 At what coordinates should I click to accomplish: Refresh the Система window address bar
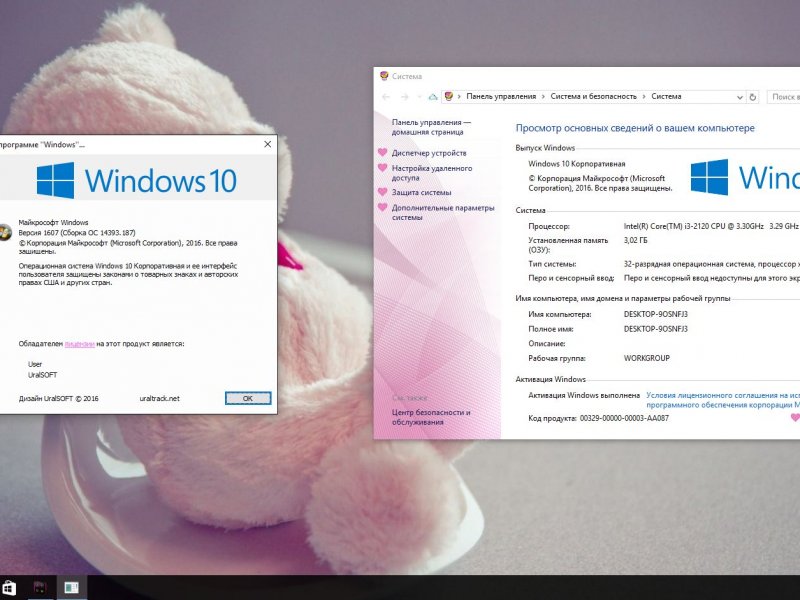753,97
